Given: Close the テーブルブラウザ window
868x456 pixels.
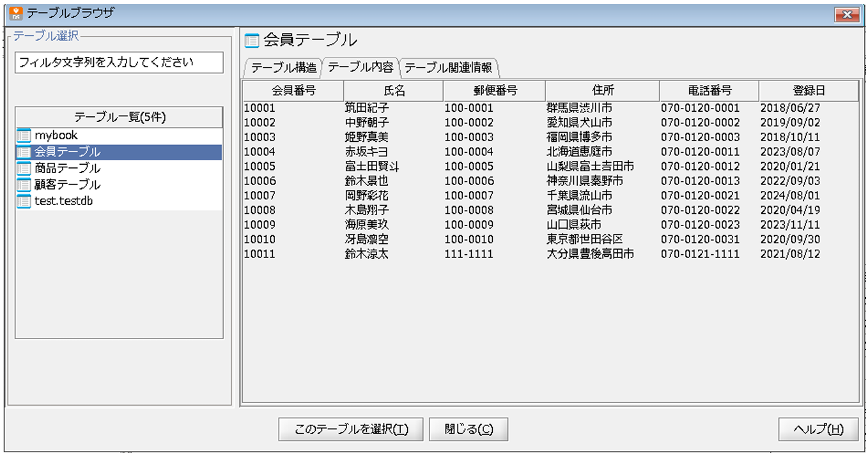Looking at the screenshot, I should pyautogui.click(x=846, y=14).
